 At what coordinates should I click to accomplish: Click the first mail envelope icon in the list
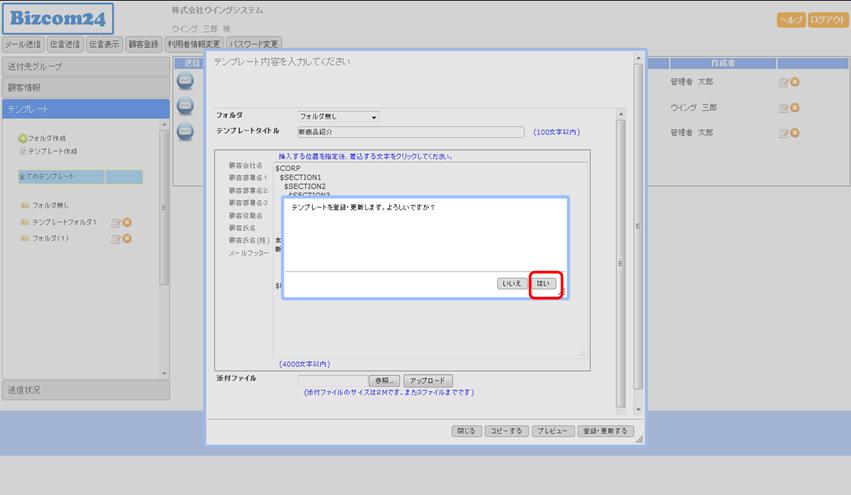click(186, 81)
